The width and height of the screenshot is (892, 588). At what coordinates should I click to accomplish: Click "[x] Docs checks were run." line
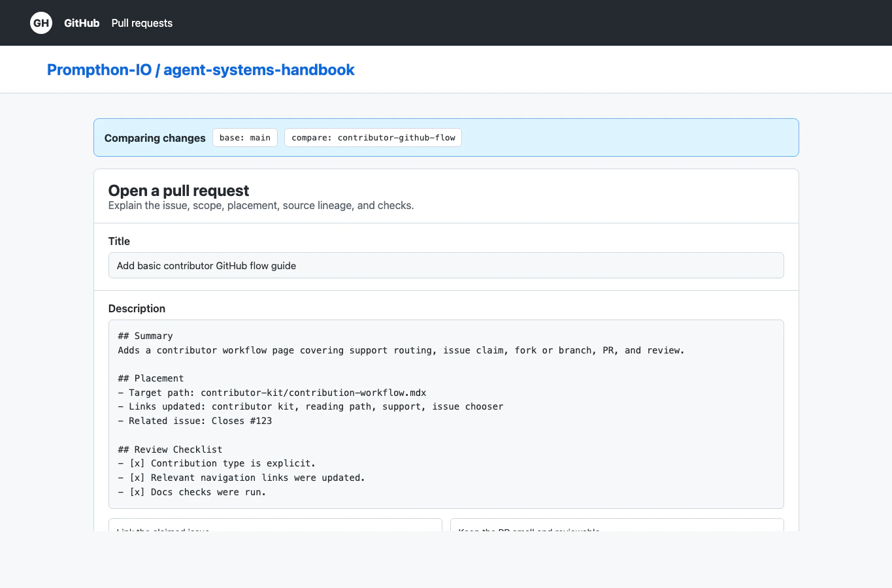(x=192, y=492)
